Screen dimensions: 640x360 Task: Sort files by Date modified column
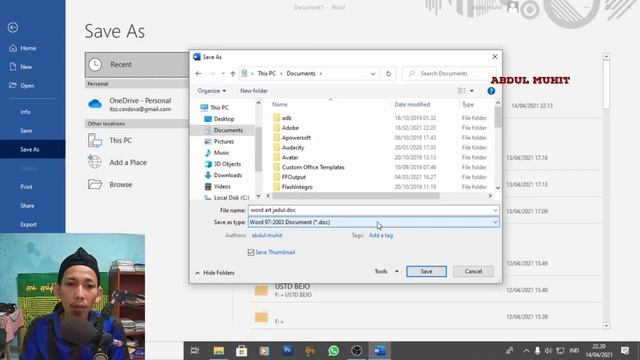(412, 104)
